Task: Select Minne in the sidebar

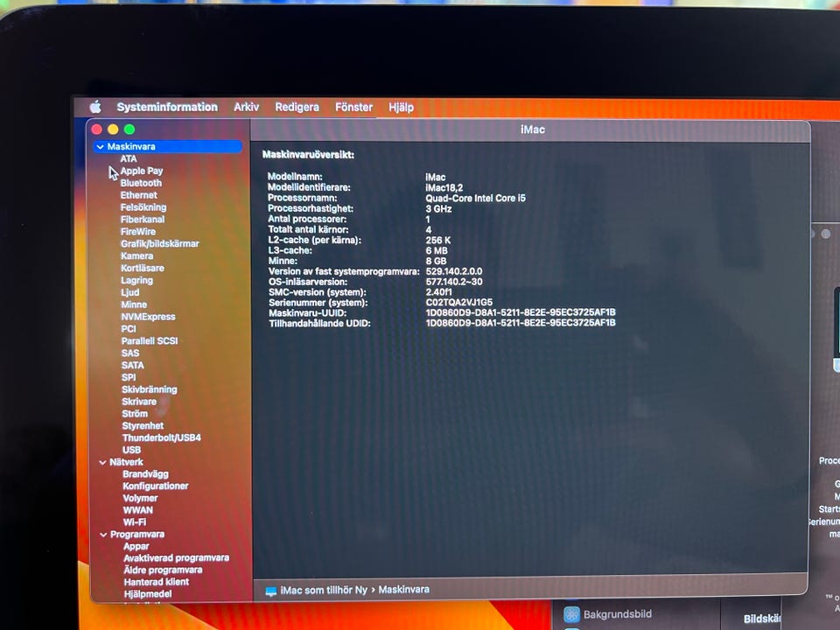Action: tap(134, 304)
